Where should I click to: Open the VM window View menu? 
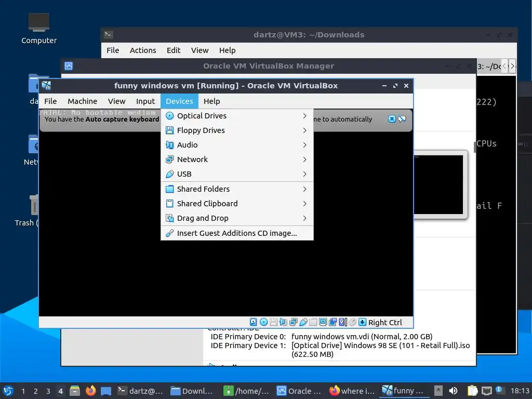[x=117, y=101]
